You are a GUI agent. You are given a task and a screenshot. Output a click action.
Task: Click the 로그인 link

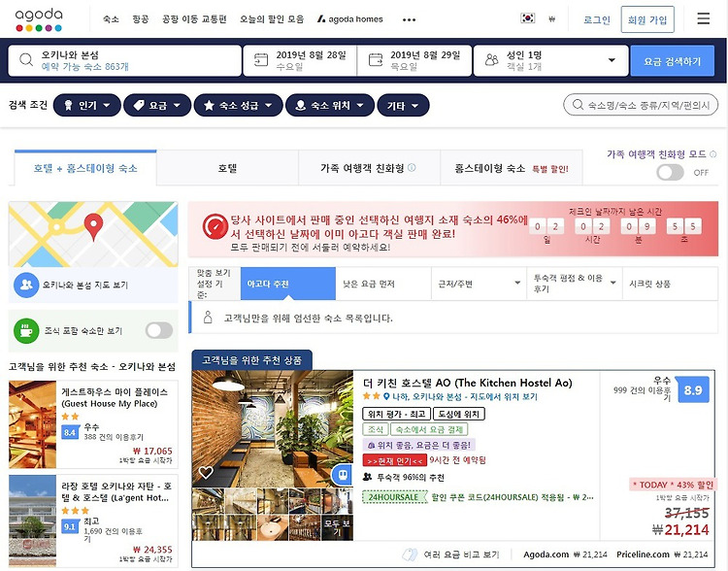click(x=597, y=19)
